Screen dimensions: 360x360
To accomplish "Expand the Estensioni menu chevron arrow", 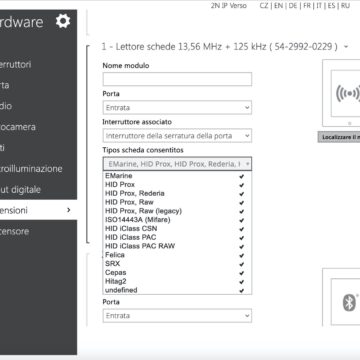I will [x=69, y=210].
